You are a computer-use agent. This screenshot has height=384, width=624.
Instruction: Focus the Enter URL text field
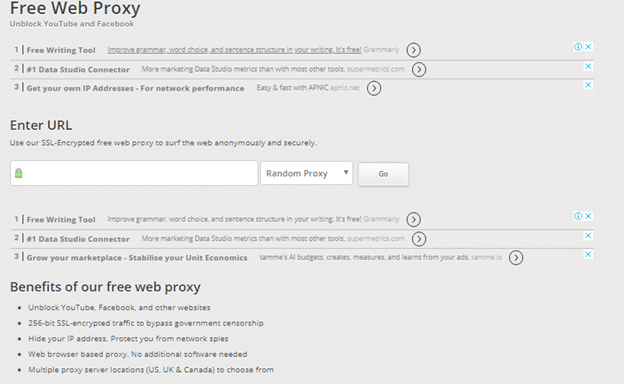[x=134, y=173]
